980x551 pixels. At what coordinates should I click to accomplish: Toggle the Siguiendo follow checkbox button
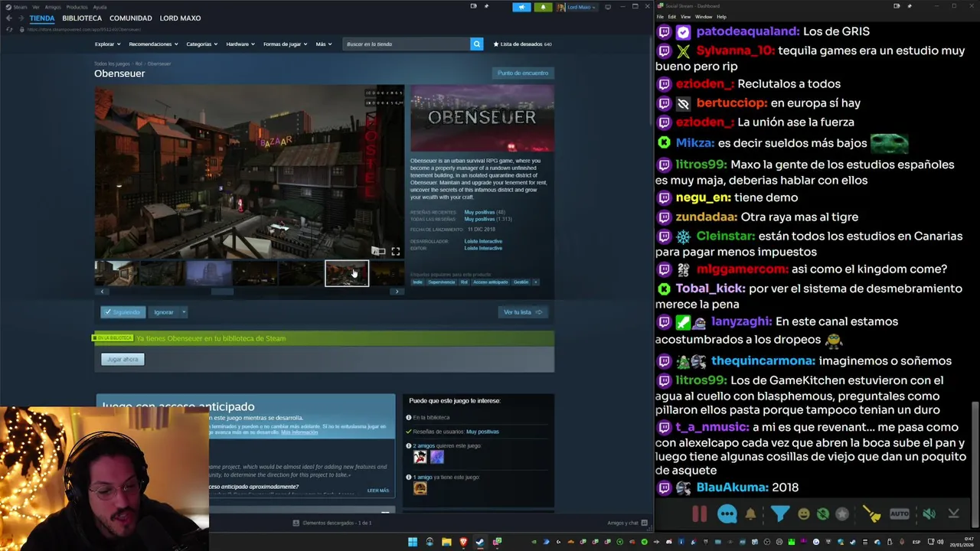click(122, 312)
